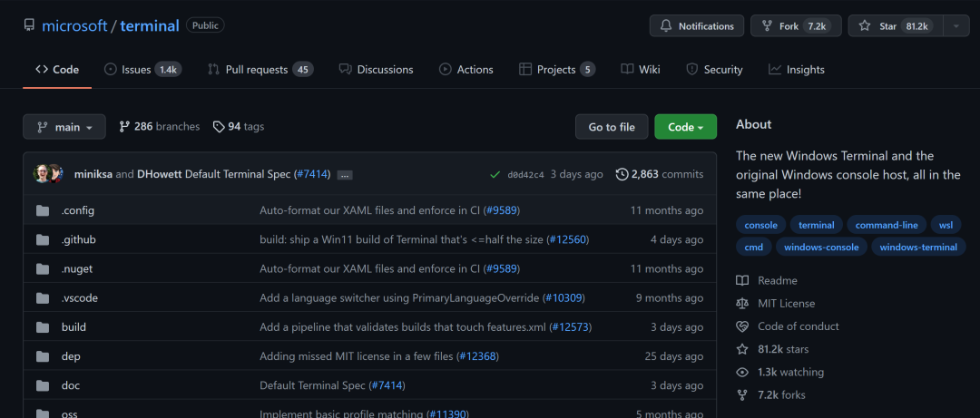The image size is (980, 418).
Task: Select the wsl topic tag
Action: coord(946,225)
